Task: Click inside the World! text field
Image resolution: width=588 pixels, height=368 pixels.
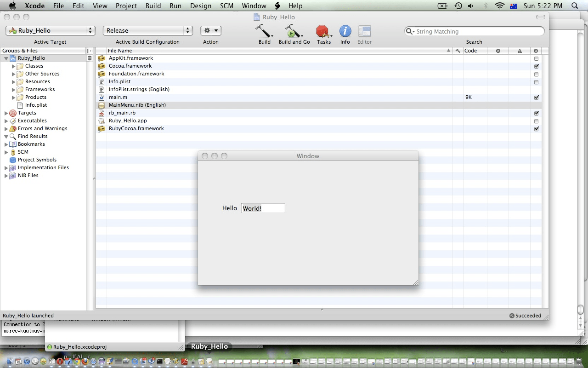Action: 263,208
